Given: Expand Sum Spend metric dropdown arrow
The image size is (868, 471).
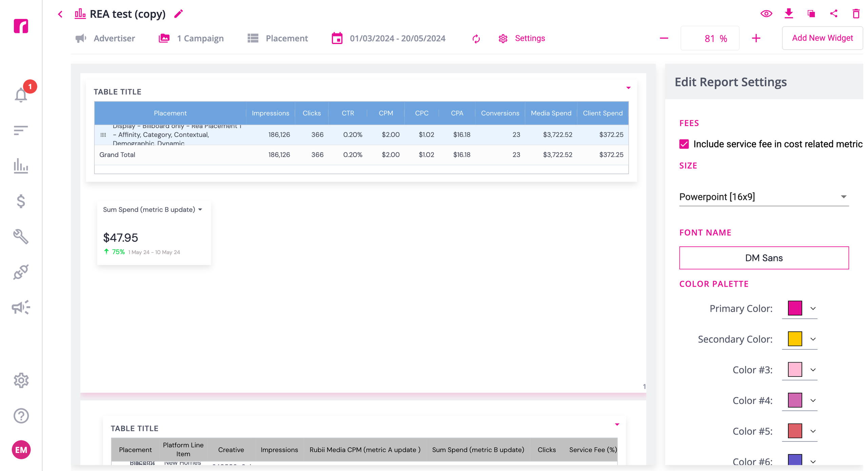Looking at the screenshot, I should point(200,210).
